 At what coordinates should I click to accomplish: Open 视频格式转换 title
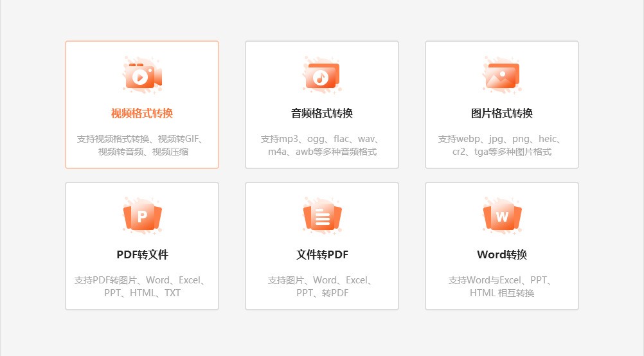(x=142, y=113)
